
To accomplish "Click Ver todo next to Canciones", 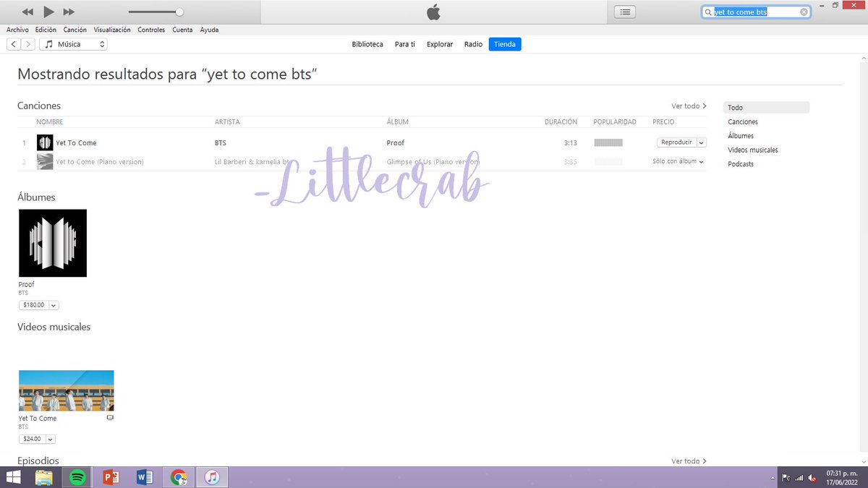I will (689, 106).
